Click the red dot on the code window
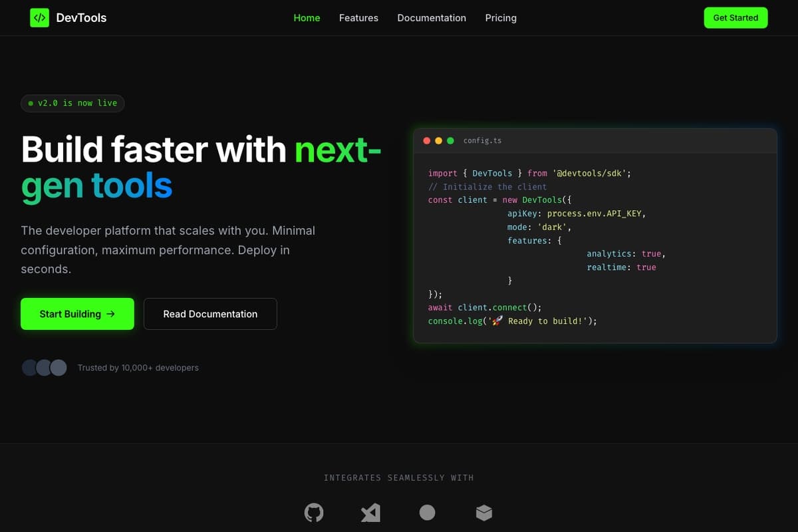 point(426,140)
